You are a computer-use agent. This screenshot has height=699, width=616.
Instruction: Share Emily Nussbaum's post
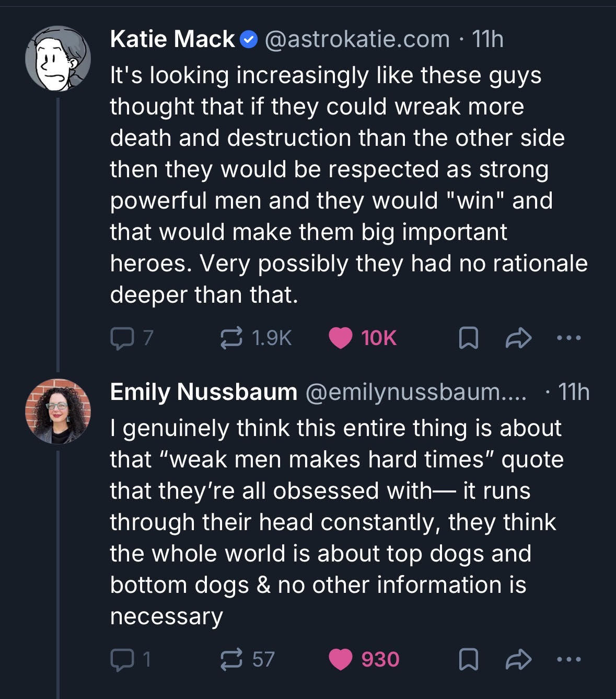coord(518,659)
